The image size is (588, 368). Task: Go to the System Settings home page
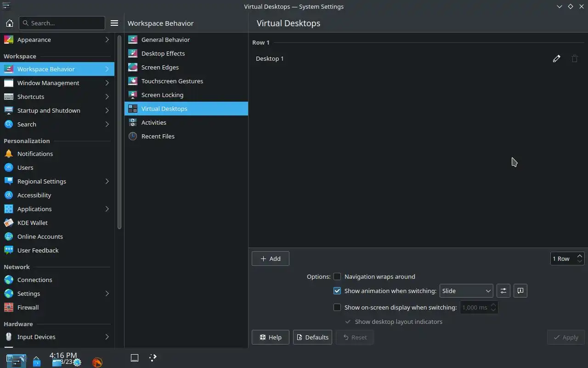(9, 23)
